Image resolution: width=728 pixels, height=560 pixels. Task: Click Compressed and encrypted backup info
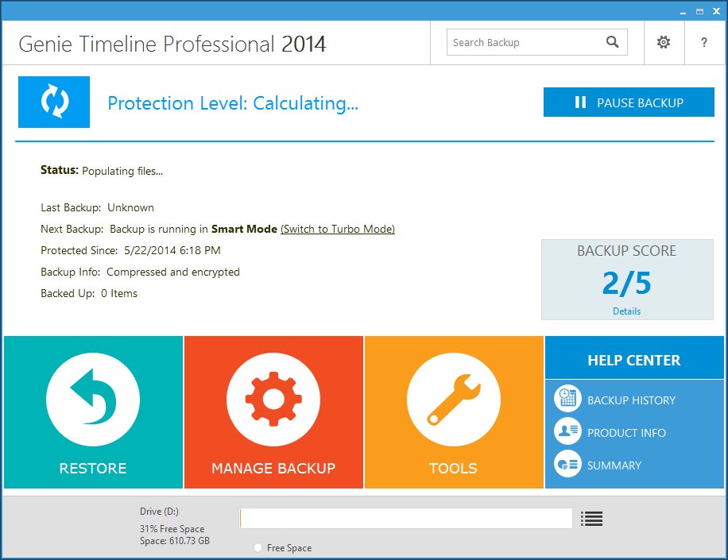click(x=173, y=272)
